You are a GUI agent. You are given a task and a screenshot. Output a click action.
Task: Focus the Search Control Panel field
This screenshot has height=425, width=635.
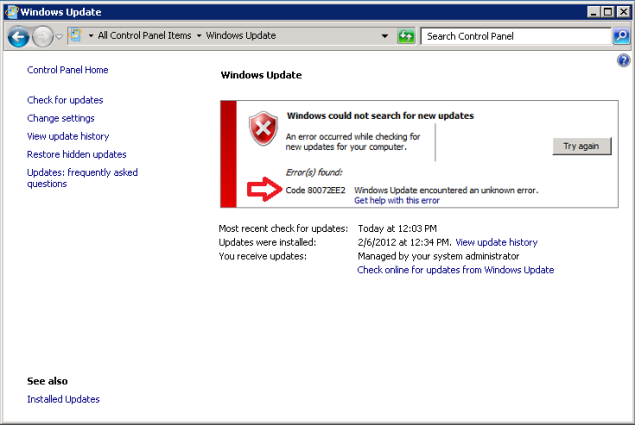point(516,36)
